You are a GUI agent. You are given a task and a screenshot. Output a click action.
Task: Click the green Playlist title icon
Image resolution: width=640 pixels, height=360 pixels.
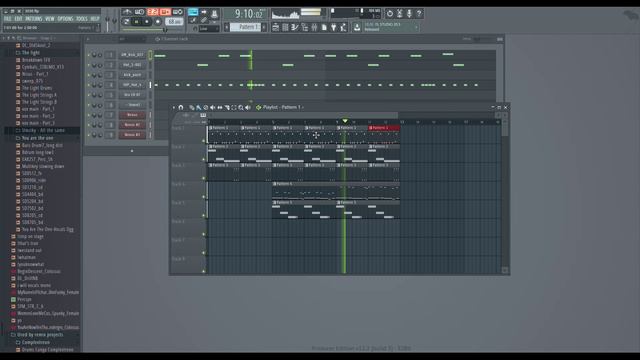point(258,107)
